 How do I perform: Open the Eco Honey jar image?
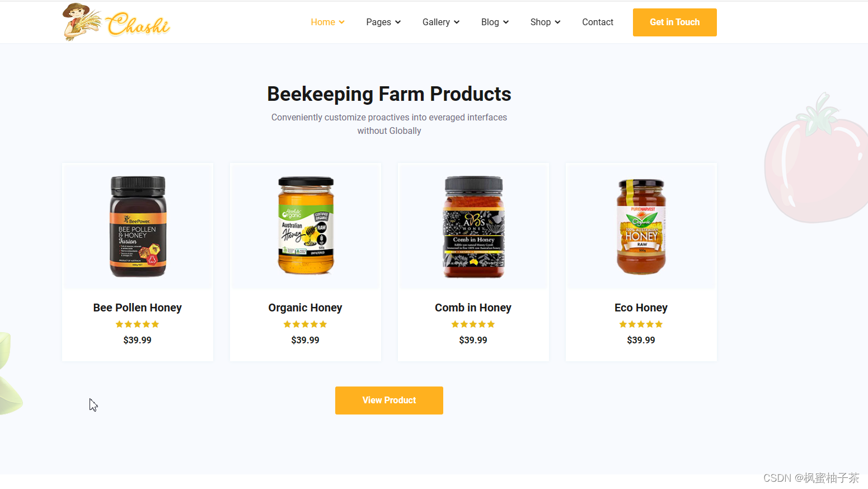point(641,227)
